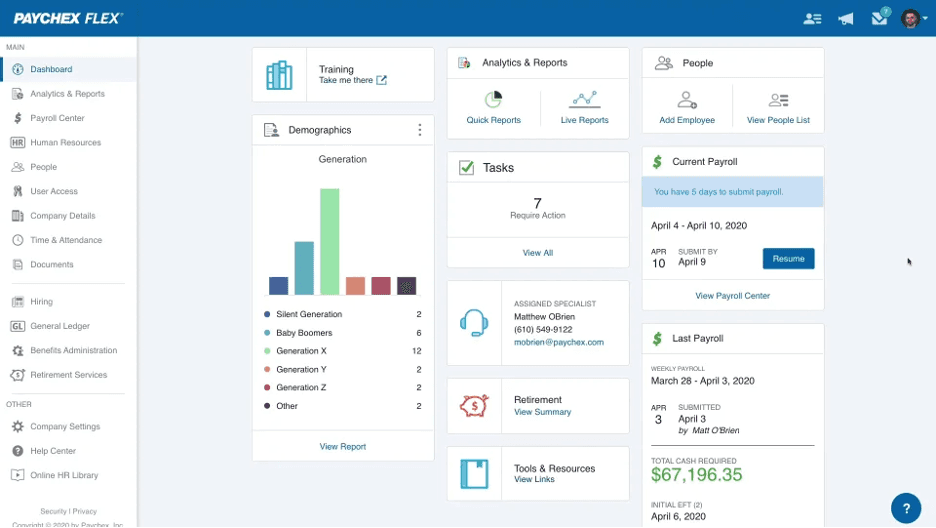Click the megaphone announcements icon in header
This screenshot has height=528, width=936.
(846, 19)
